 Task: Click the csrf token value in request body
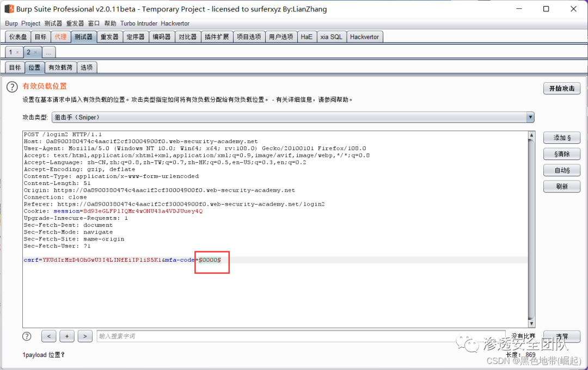pyautogui.click(x=102, y=260)
